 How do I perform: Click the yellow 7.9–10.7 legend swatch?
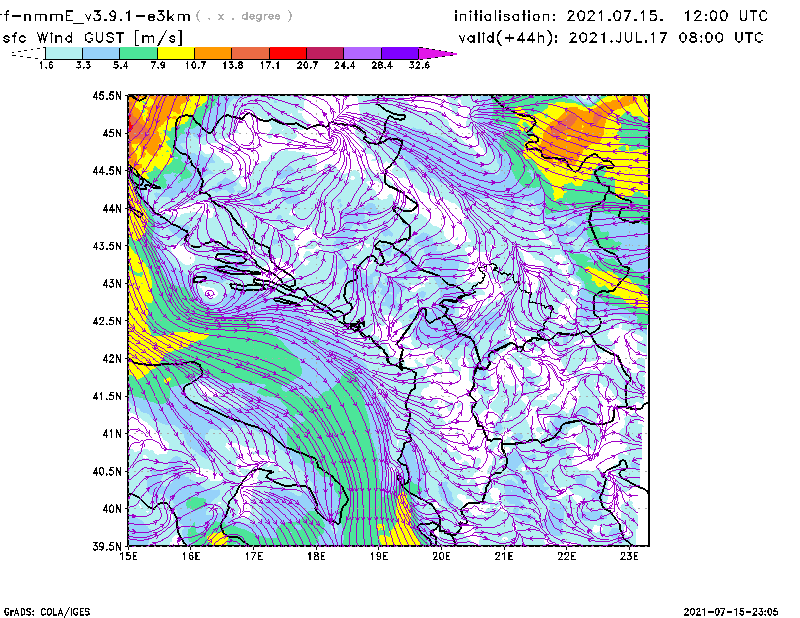point(176,53)
